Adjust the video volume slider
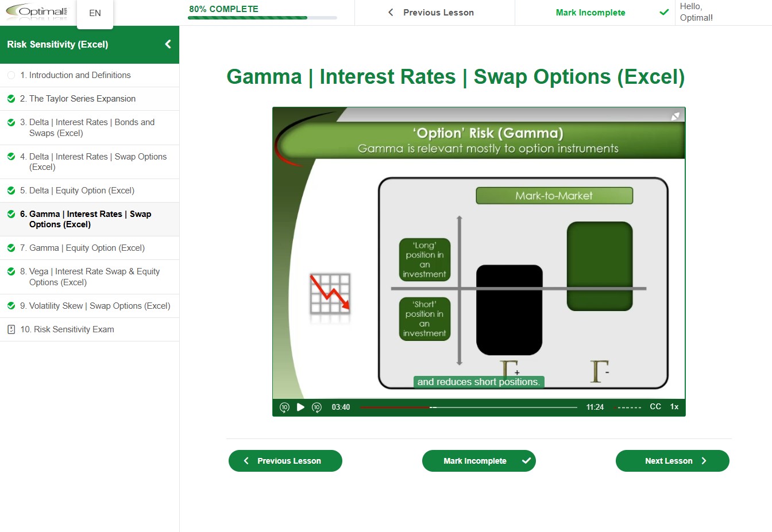The width and height of the screenshot is (772, 532). (x=627, y=407)
